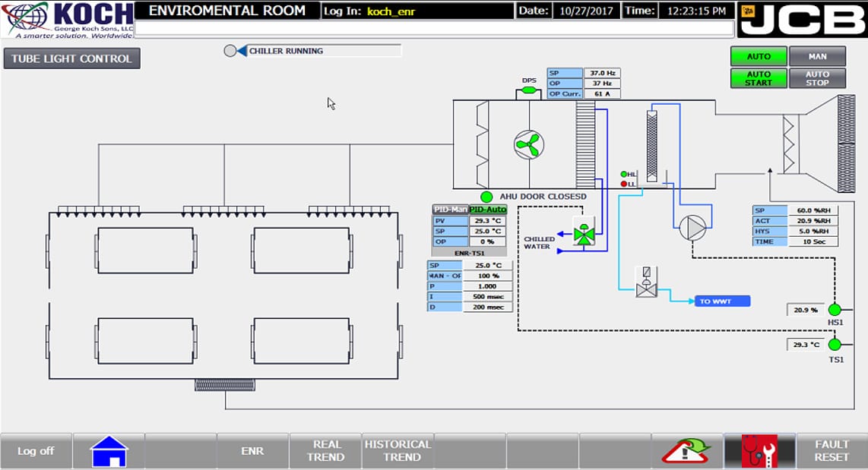Click the TUBE LIGHT CONTROL button
868x470 pixels.
(72, 58)
